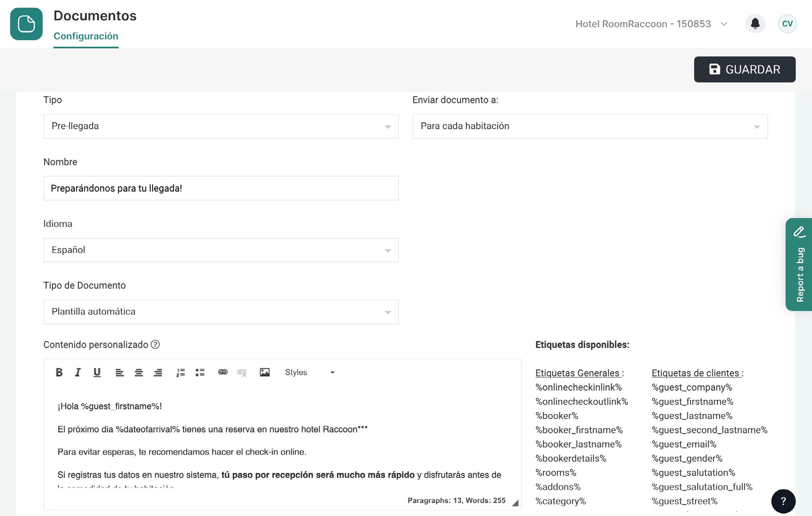Toggle underline formatting in editor
This screenshot has width=812, height=516.
(x=97, y=372)
